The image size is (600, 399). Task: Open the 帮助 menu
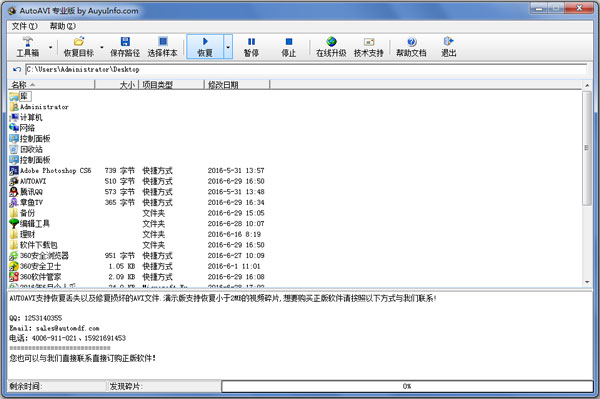[62, 26]
